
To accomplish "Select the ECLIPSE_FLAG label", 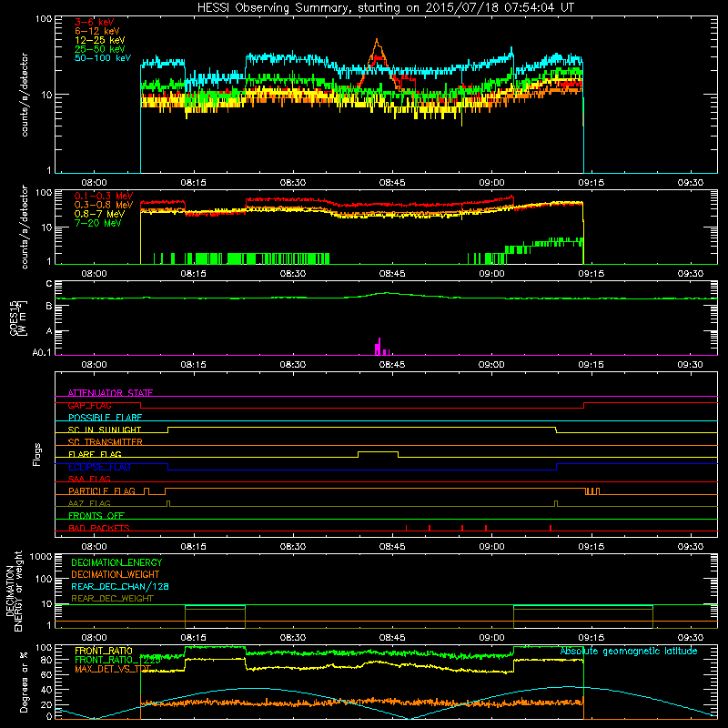I will pos(99,467).
